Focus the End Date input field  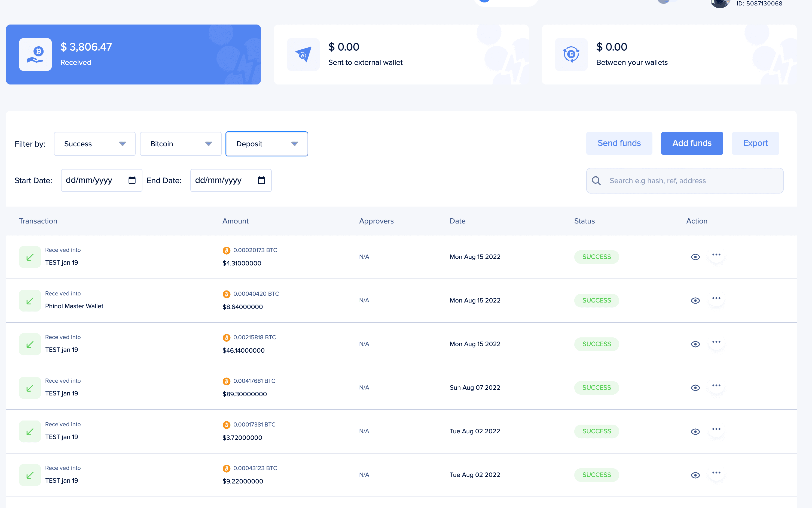pos(231,180)
